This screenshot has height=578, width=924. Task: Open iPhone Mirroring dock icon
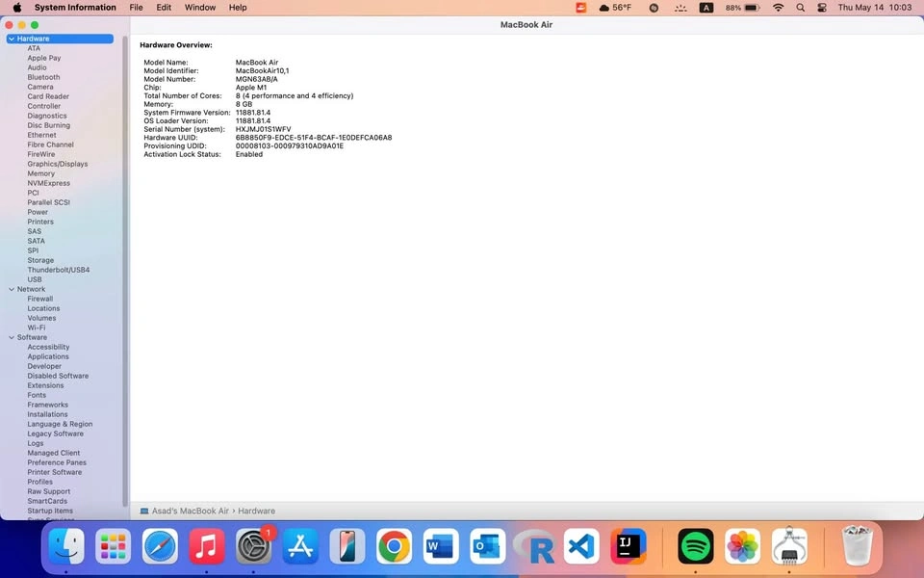[347, 546]
